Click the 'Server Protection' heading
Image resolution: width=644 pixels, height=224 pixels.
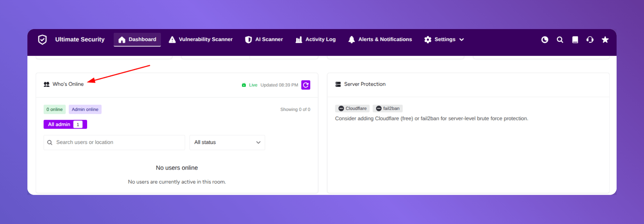tap(365, 84)
